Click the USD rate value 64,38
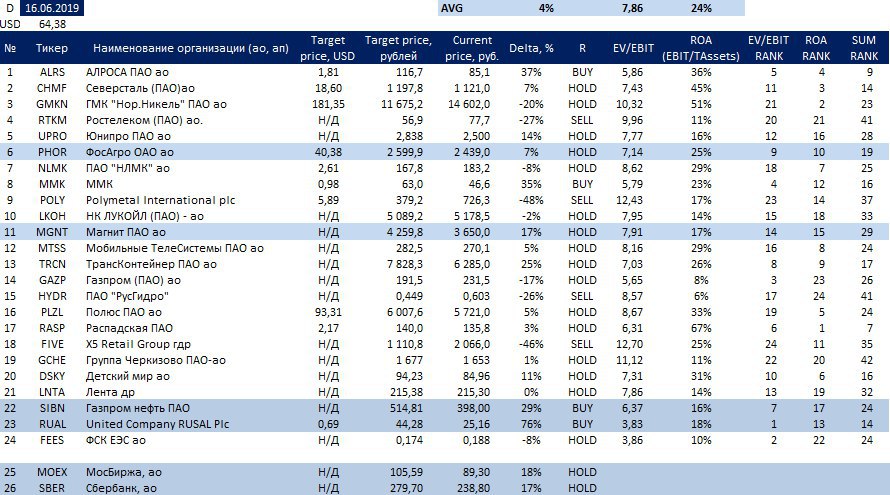 point(52,24)
